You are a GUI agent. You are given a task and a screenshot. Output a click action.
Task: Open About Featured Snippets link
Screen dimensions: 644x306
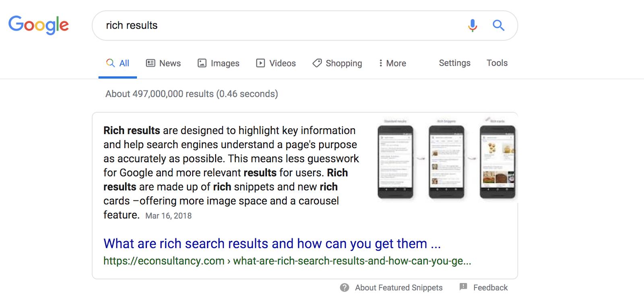[398, 287]
